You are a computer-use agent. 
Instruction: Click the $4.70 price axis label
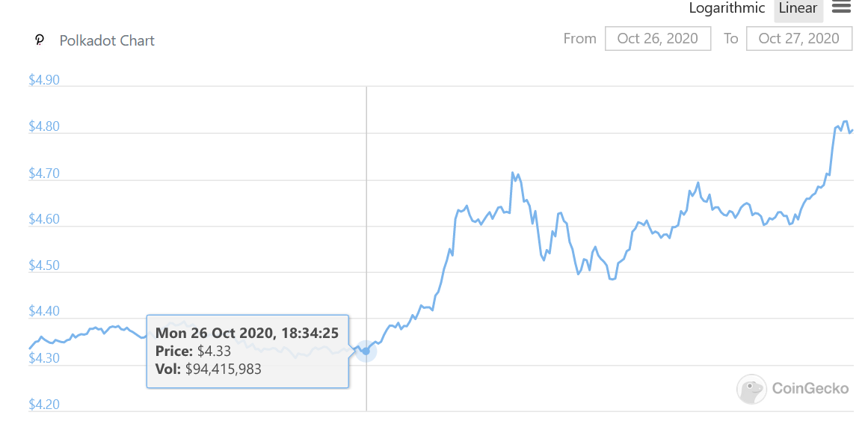[44, 173]
